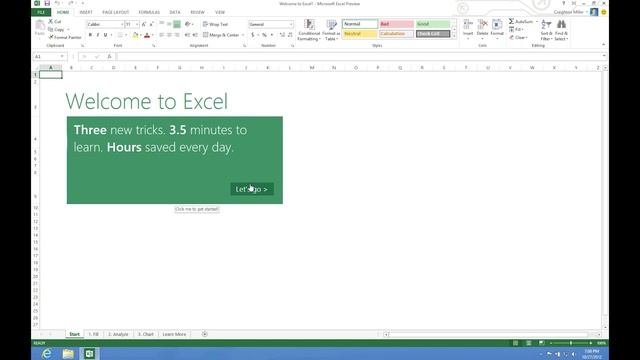Open Format as Table gallery
This screenshot has height=360, width=640.
(331, 30)
